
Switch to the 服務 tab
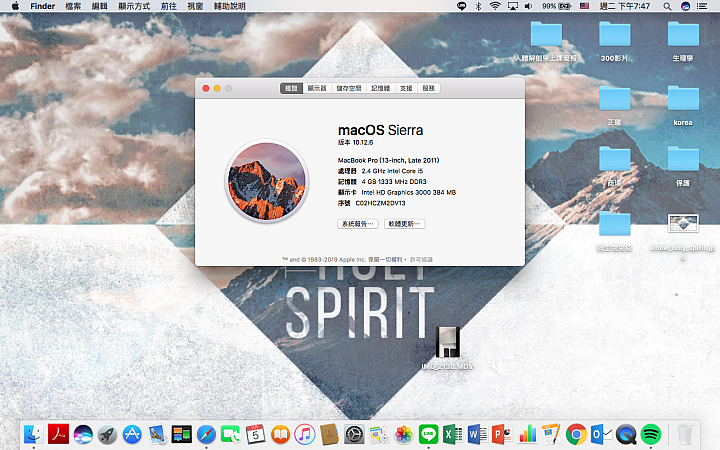coord(428,88)
